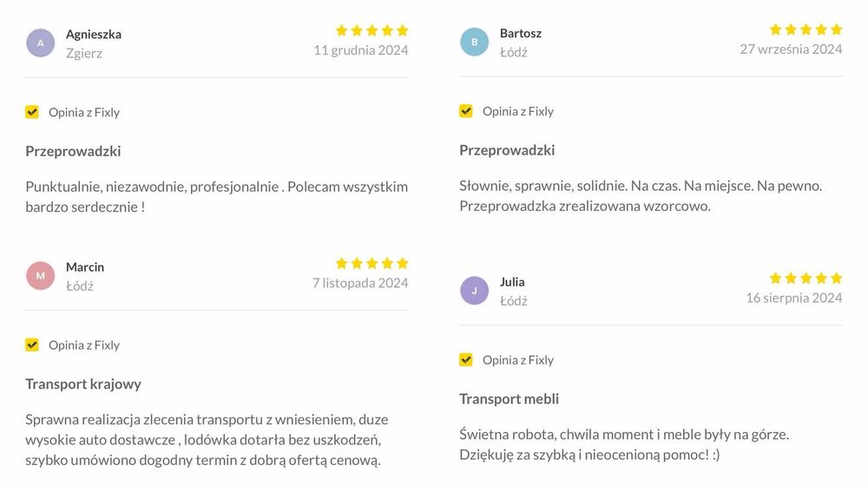The width and height of the screenshot is (868, 492).
Task: Click Marcin's pink avatar with letter M
Action: click(41, 275)
